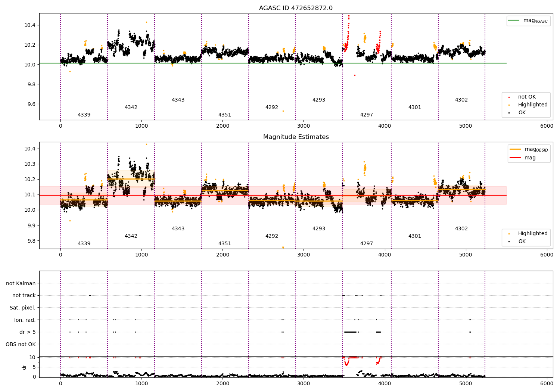This screenshot has width=560, height=392.
Task: Click the 'OBS not OK' flag row label
Action: tap(21, 344)
